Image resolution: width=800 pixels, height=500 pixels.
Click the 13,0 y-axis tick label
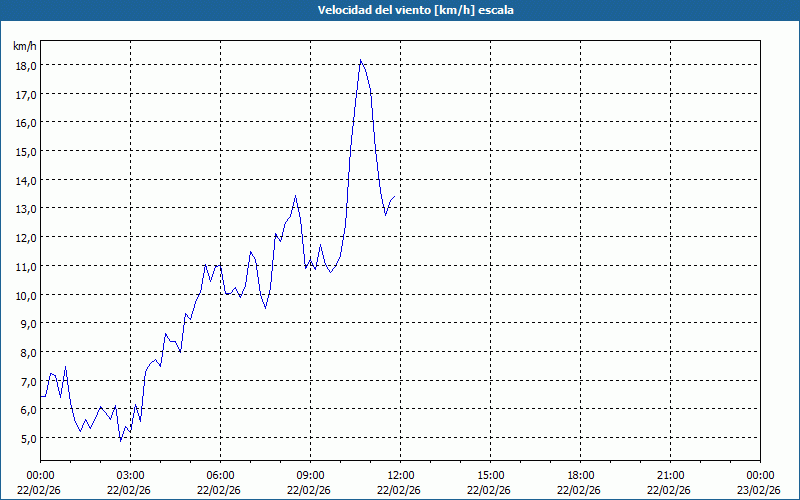[25, 209]
